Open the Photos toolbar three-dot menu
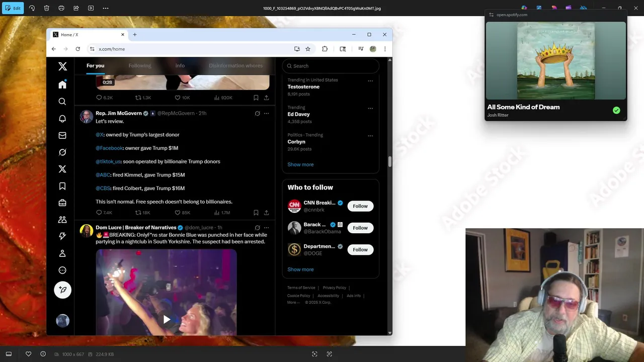This screenshot has height=362, width=644. click(x=106, y=8)
